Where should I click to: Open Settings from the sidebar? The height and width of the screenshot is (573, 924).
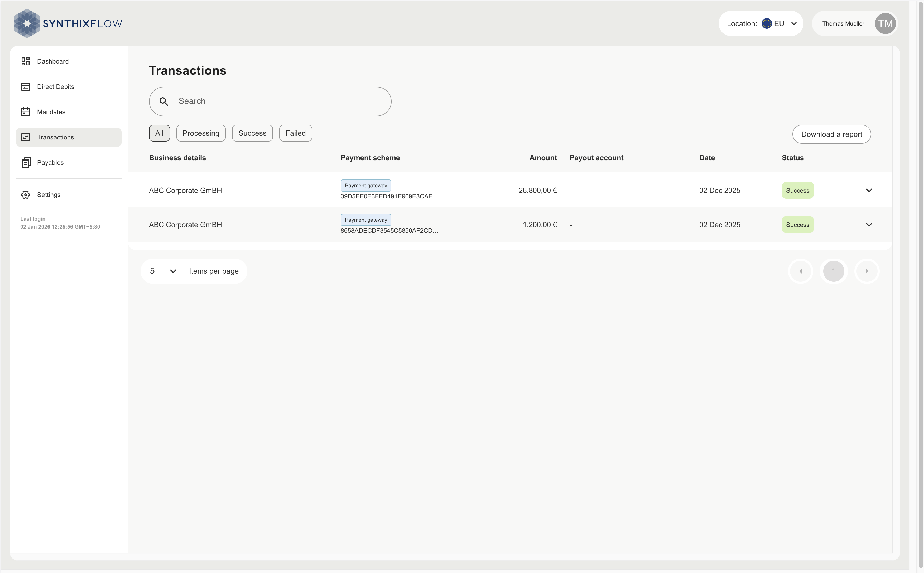pos(69,195)
